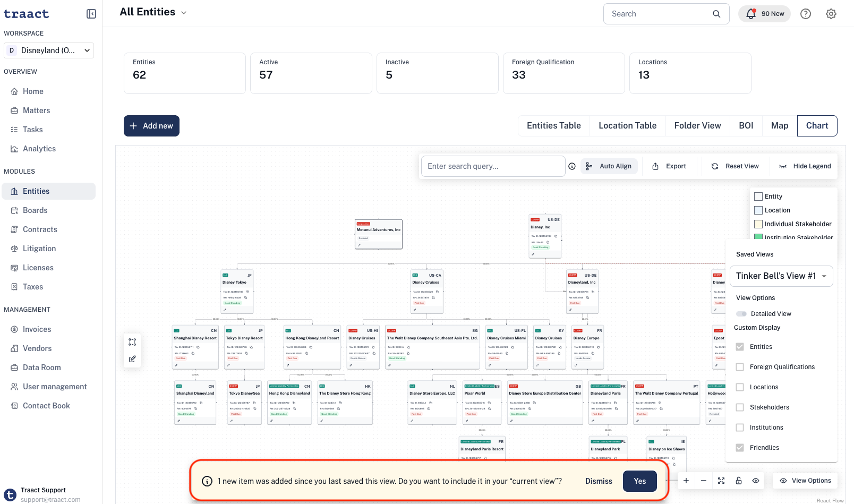Screen dimensions: 854x504
Task: Collapse the sidebar panel icon
Action: click(91, 14)
